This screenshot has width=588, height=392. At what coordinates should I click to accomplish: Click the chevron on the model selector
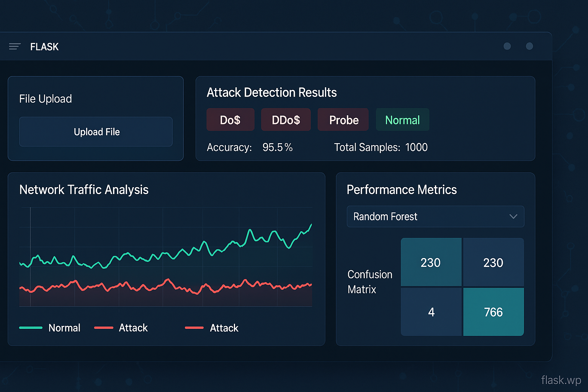pyautogui.click(x=513, y=216)
